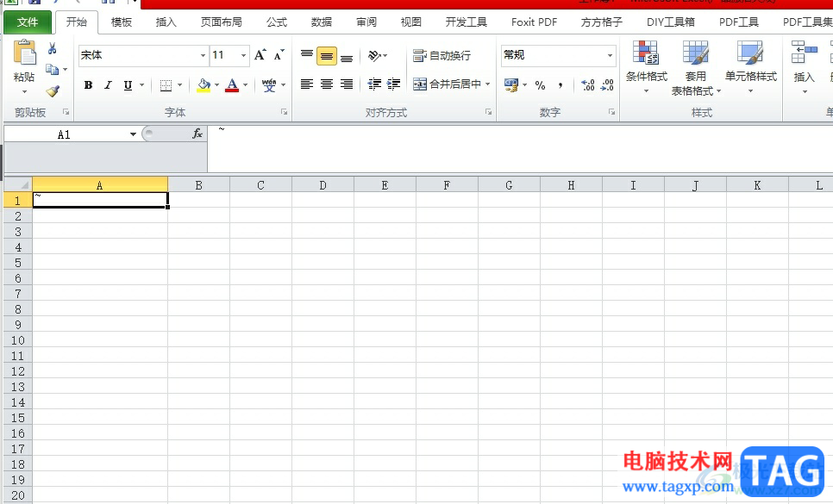
Task: Set bottom vertical alignment
Action: coord(347,56)
